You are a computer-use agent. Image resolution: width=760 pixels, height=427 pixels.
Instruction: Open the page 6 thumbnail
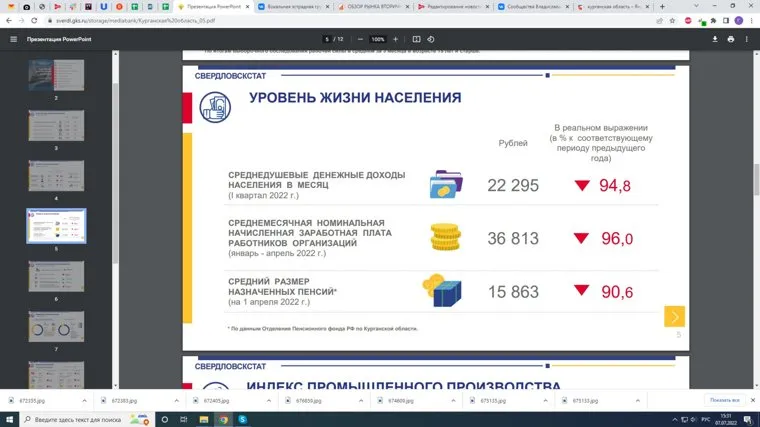[x=56, y=277]
